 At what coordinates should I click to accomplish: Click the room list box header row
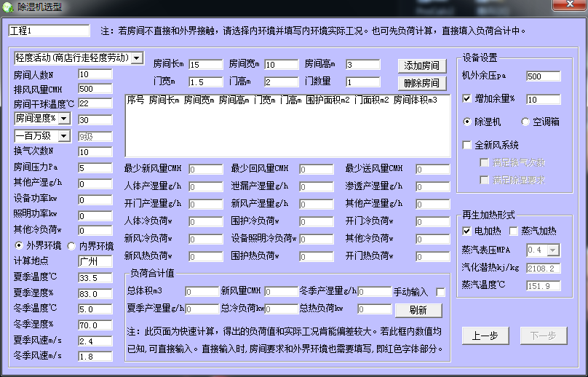(282, 100)
